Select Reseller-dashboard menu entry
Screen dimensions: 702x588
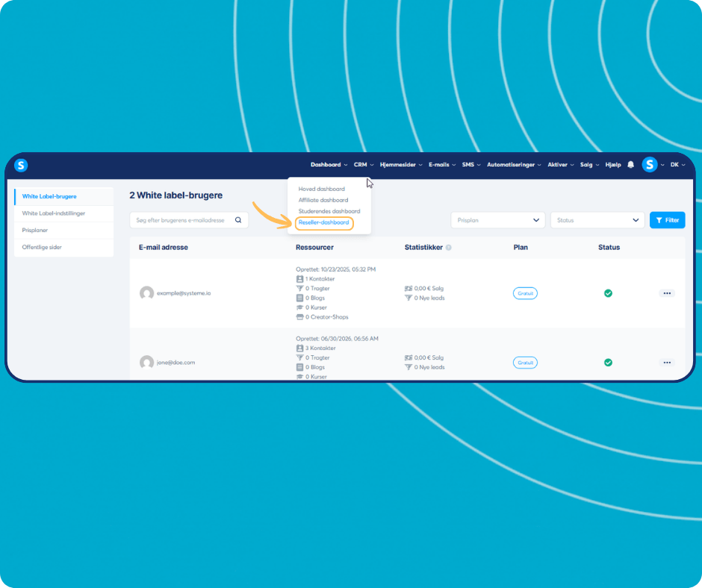point(323,222)
